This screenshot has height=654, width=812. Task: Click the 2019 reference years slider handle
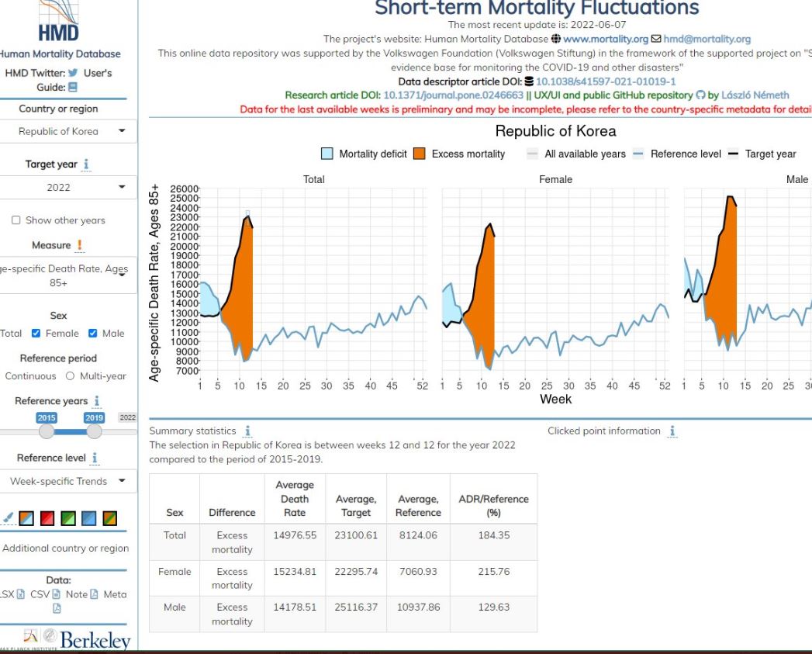point(94,431)
